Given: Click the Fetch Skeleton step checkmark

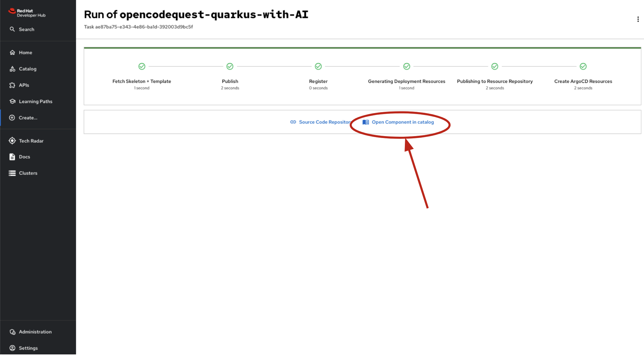Looking at the screenshot, I should 142,66.
